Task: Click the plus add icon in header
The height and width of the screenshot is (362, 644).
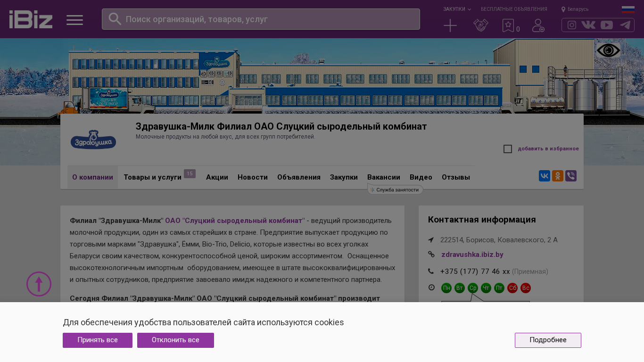Action: [x=450, y=25]
